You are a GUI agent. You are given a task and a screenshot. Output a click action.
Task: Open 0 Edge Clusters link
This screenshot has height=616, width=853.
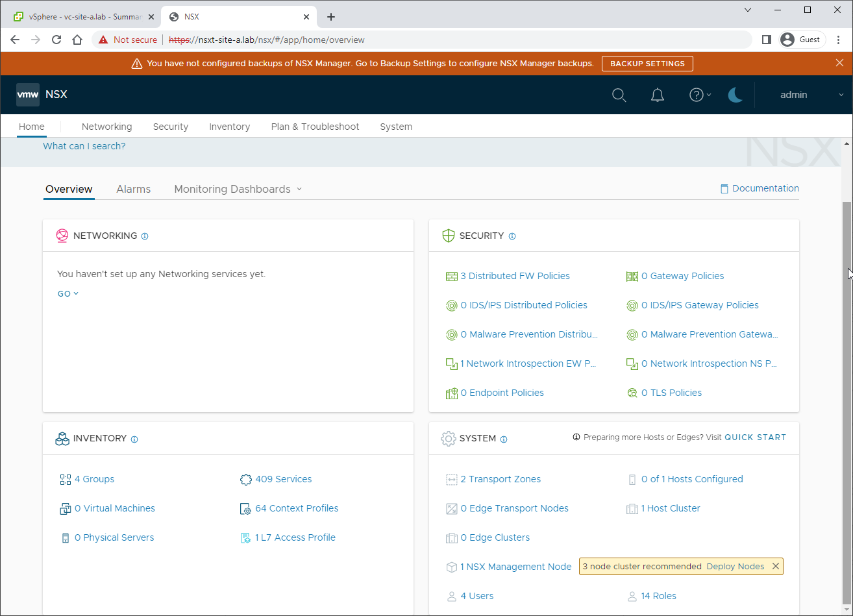(495, 538)
